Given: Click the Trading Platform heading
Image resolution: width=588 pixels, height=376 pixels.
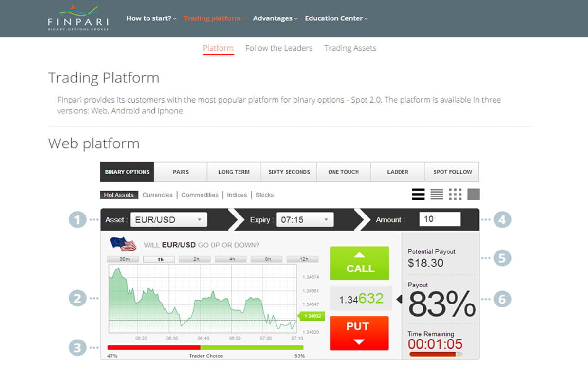Looking at the screenshot, I should tap(104, 78).
